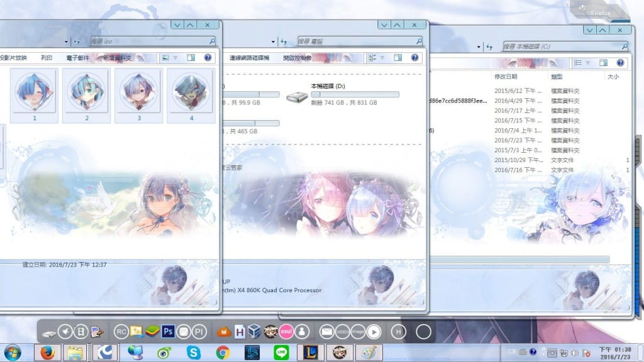
Task: Start BlueStacks from the dock
Action: pos(151,331)
